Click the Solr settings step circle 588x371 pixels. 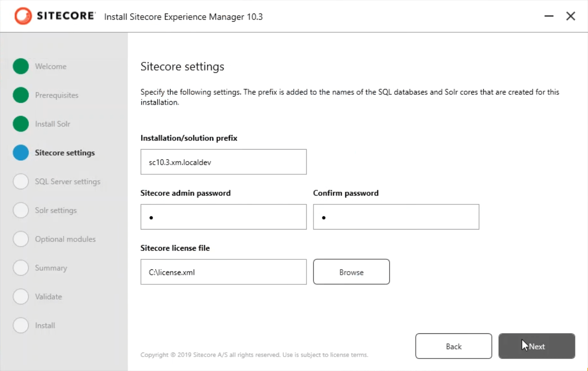[21, 210]
